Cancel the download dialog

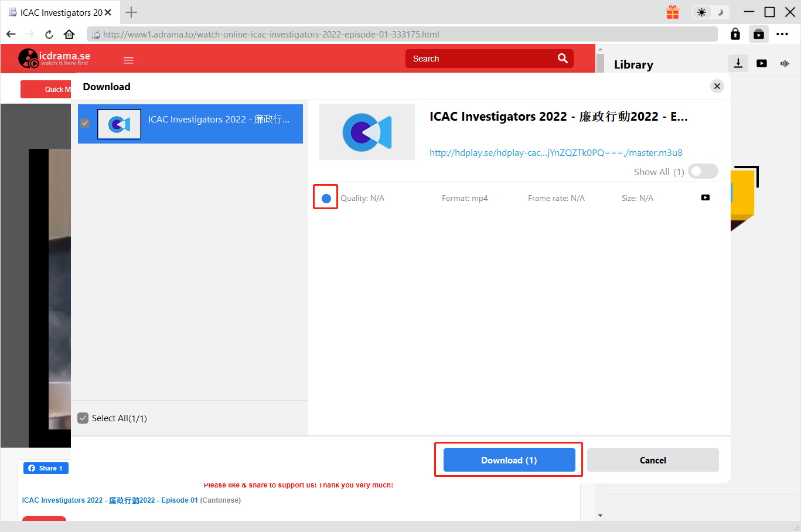pyautogui.click(x=653, y=460)
